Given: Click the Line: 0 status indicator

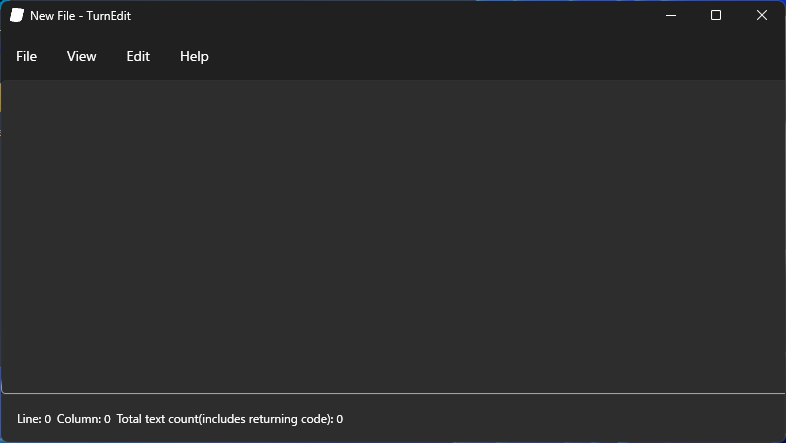Looking at the screenshot, I should pyautogui.click(x=34, y=419).
